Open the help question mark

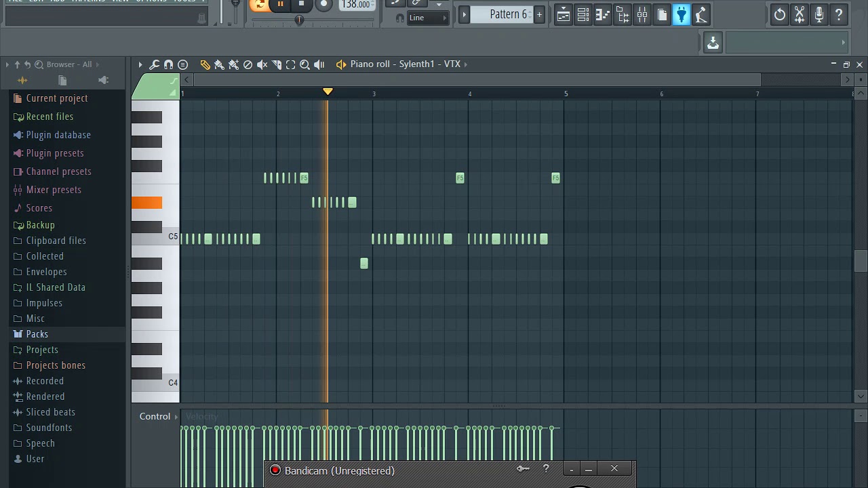pos(839,14)
